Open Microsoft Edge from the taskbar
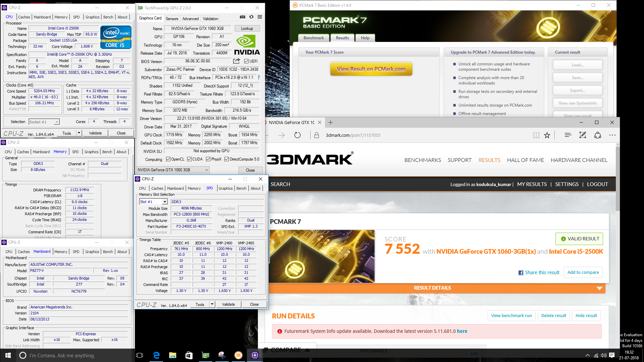Screen dimensions: 644x362 pyautogui.click(x=156, y=355)
